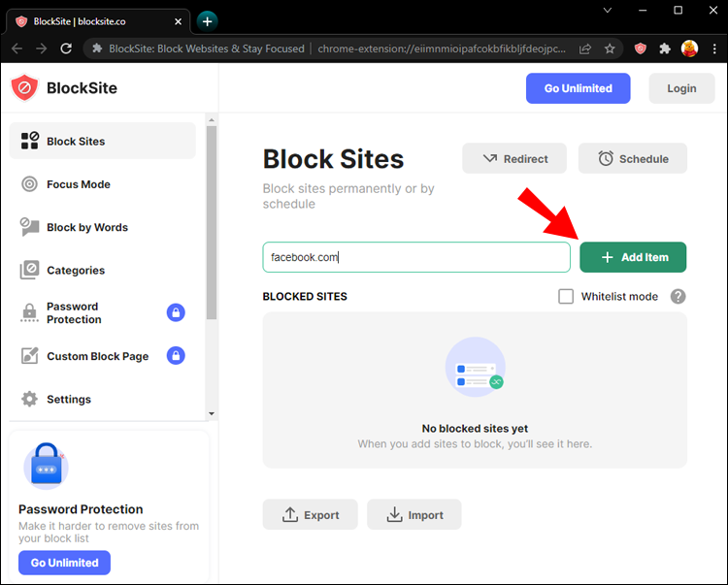This screenshot has height=585, width=728.
Task: Click the Redirect button
Action: click(514, 159)
